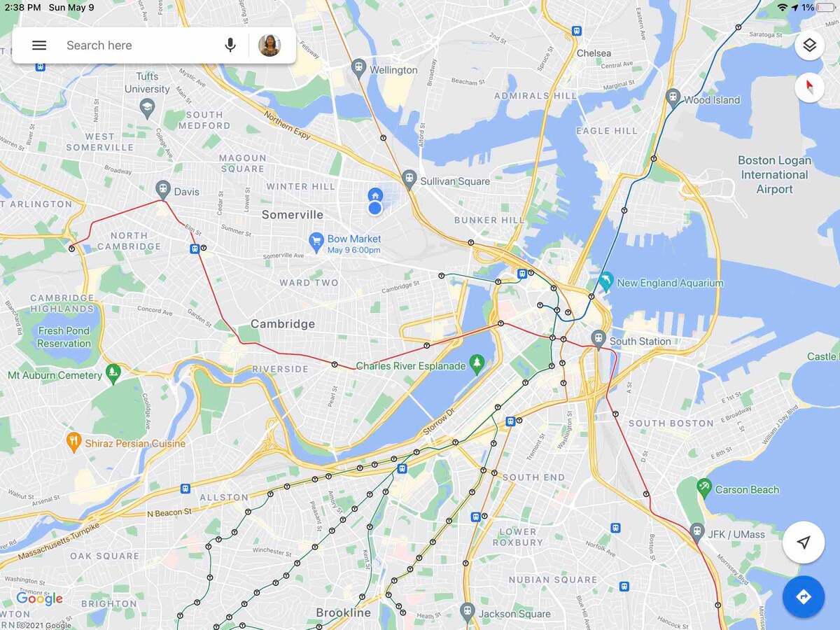Tap the JFK / UMass station pin
Image resolution: width=840 pixels, height=630 pixels.
(696, 532)
